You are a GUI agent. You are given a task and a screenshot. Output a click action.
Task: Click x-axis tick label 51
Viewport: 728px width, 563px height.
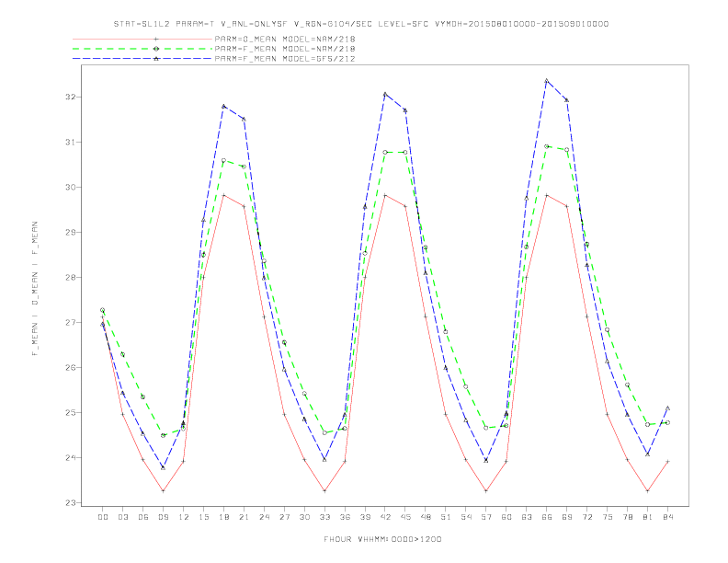[x=446, y=517]
